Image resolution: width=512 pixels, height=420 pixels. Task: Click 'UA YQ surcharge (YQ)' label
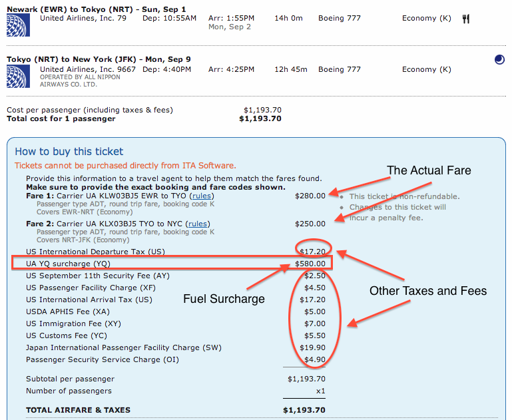(x=69, y=264)
